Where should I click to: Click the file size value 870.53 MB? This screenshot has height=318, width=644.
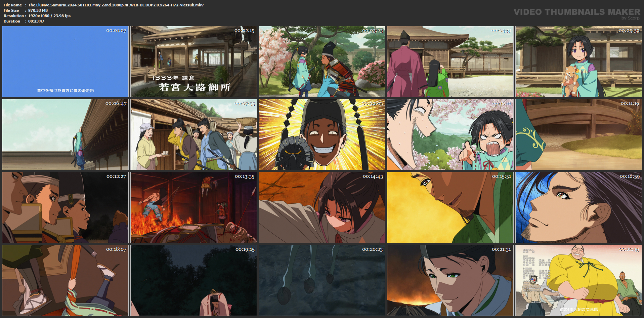(x=38, y=10)
